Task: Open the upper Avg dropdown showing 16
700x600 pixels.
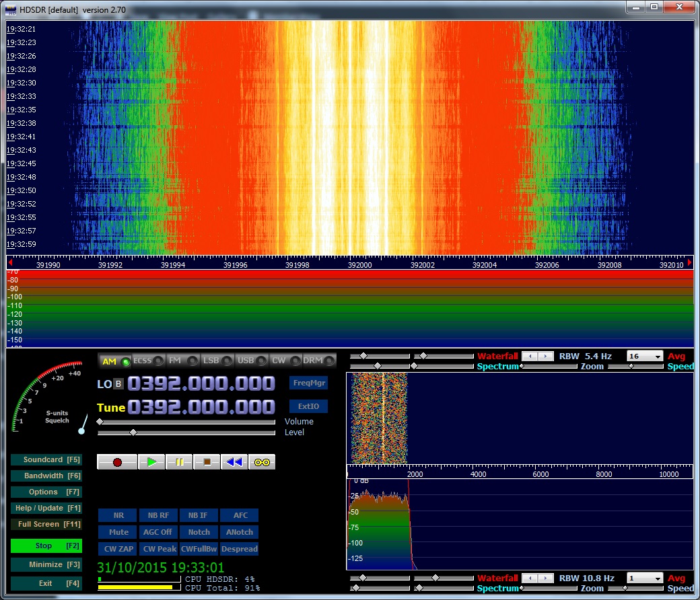Action: click(x=645, y=356)
